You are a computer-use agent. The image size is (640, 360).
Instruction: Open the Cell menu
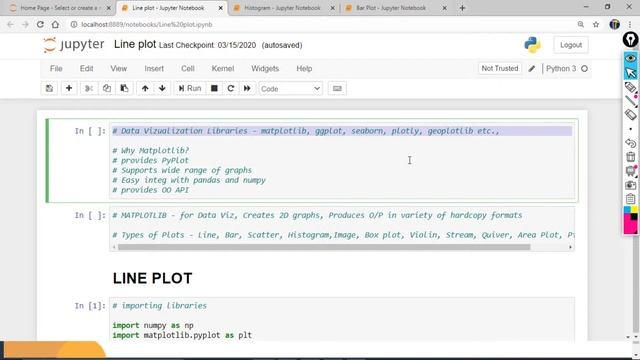coord(188,69)
